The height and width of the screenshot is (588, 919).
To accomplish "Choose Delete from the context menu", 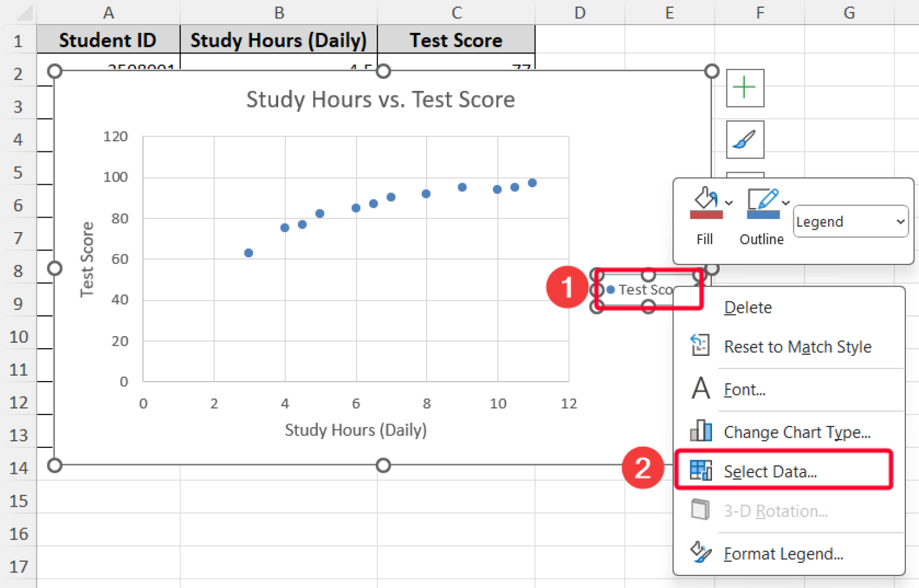I will coord(747,307).
